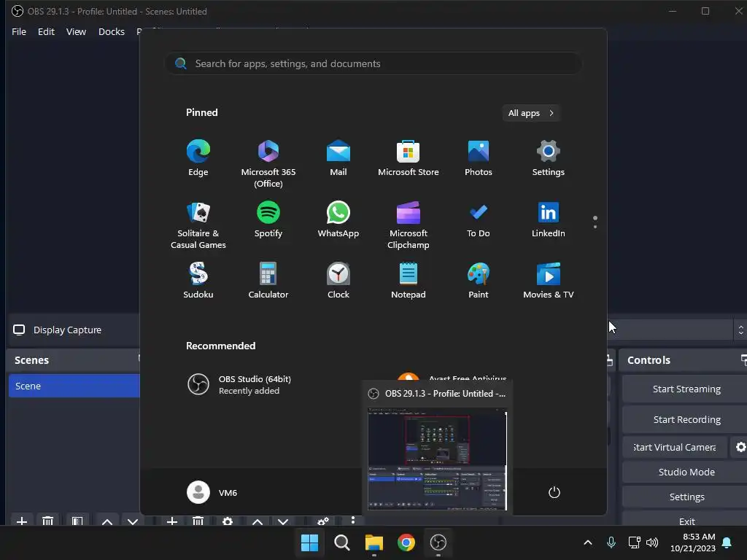Launch the Photos app

tap(479, 158)
